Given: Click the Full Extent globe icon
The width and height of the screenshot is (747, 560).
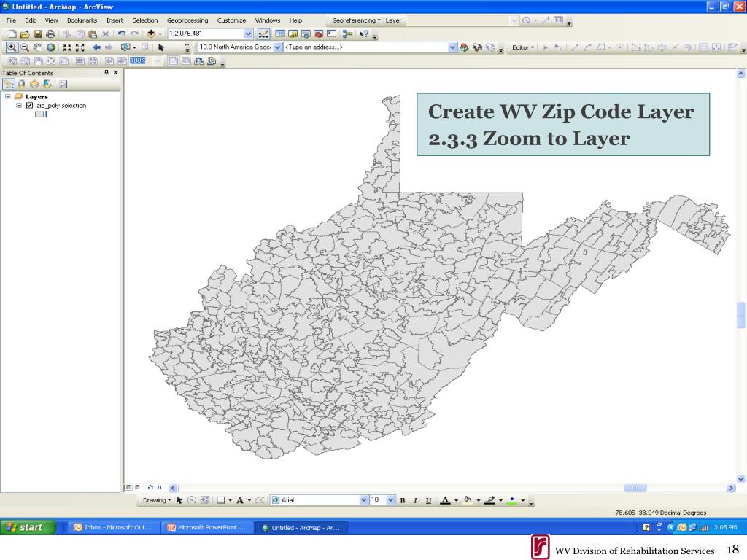Looking at the screenshot, I should (x=50, y=47).
